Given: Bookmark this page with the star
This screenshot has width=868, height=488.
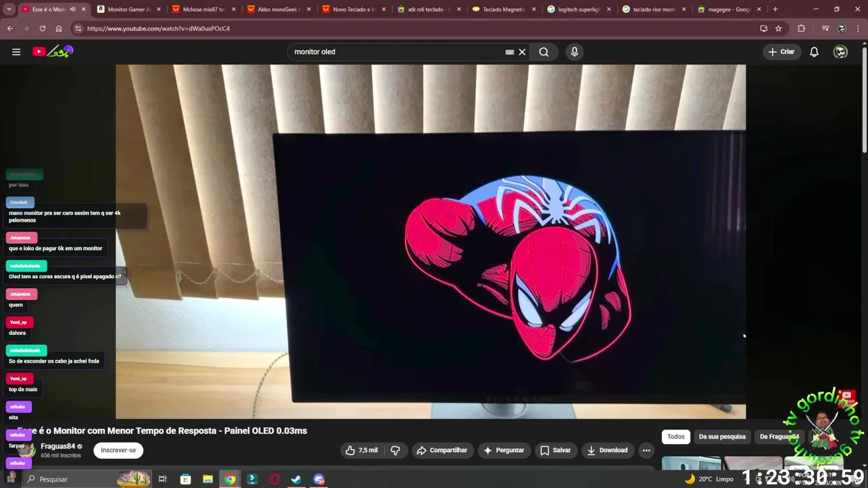Looking at the screenshot, I should [778, 28].
